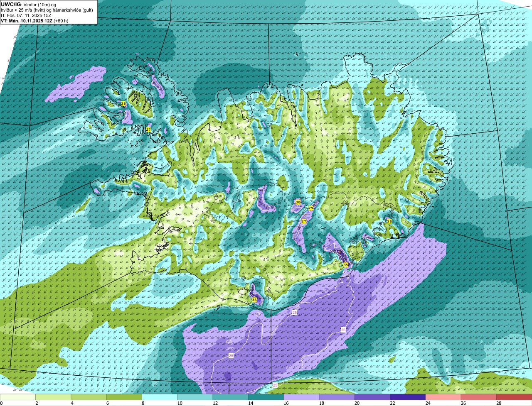Click the white 25 contour label nearest the south coast

(295, 312)
